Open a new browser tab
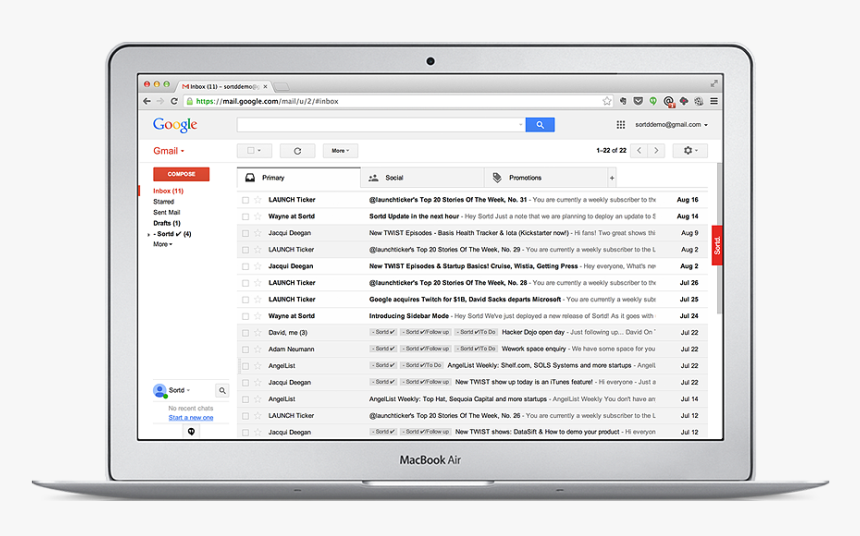Screen dimensions: 860x536 tap(281, 87)
